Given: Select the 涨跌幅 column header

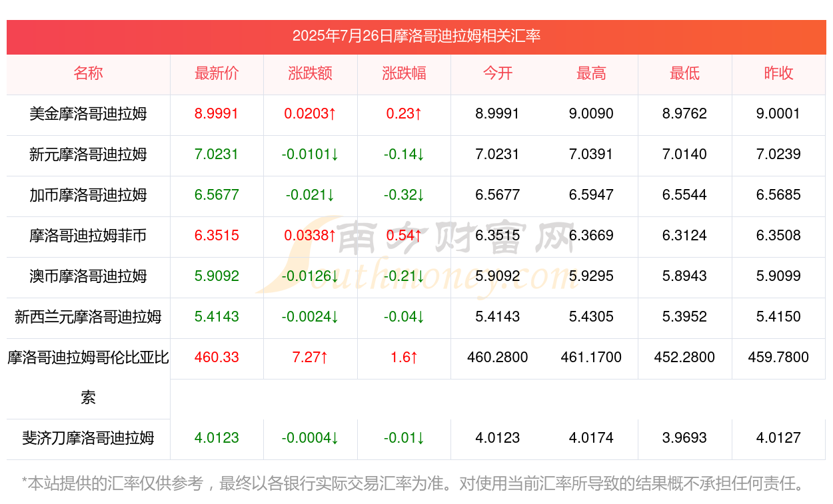Looking at the screenshot, I should (404, 73).
